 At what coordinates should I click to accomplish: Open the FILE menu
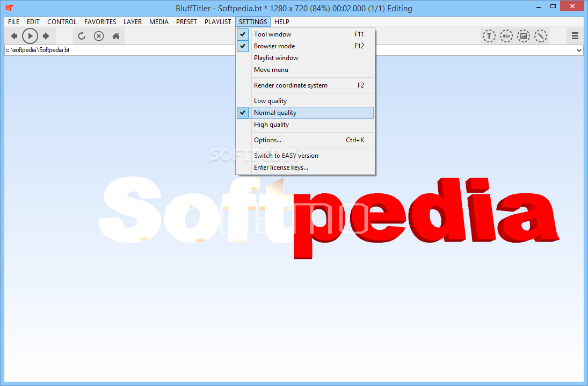14,21
